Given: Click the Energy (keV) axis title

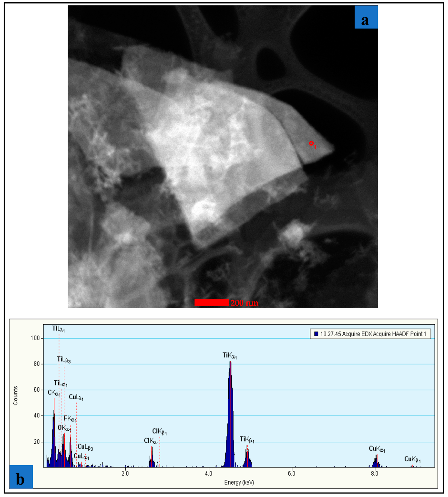Looking at the screenshot, I should pos(239,482).
